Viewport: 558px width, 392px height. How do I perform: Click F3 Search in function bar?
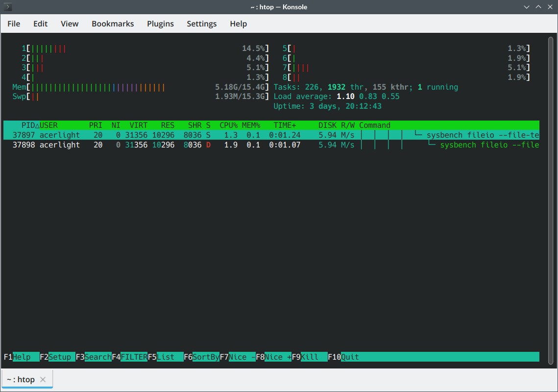(97, 357)
